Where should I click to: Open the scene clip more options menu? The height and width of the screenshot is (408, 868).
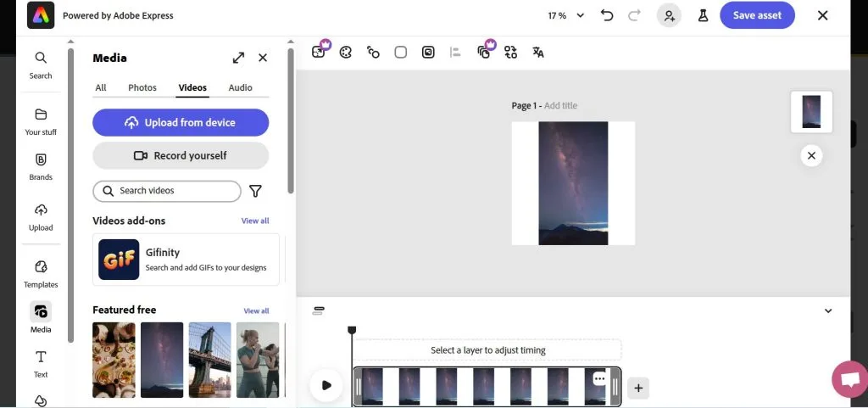pyautogui.click(x=599, y=378)
